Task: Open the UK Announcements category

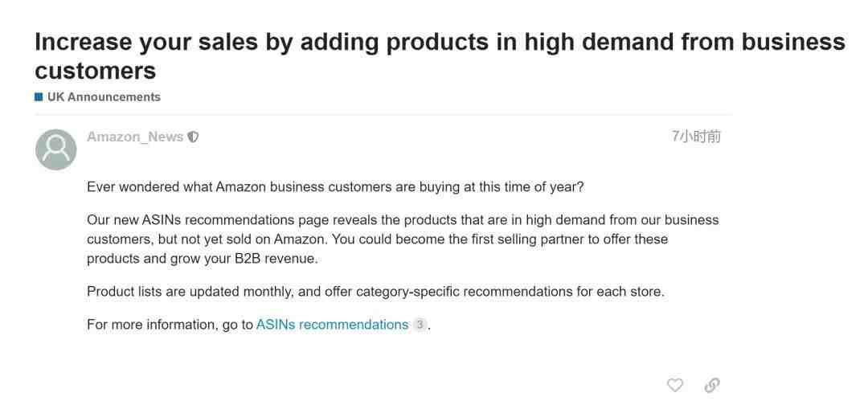Action: pyautogui.click(x=104, y=96)
